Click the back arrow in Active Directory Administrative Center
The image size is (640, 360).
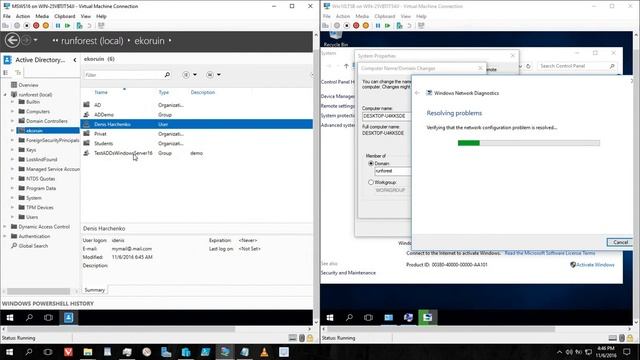(x=12, y=40)
